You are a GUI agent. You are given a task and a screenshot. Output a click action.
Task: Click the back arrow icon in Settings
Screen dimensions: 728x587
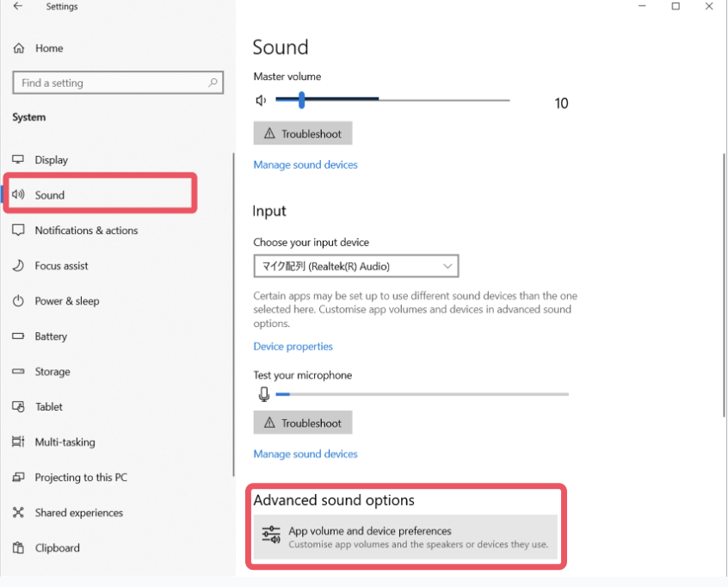point(18,6)
